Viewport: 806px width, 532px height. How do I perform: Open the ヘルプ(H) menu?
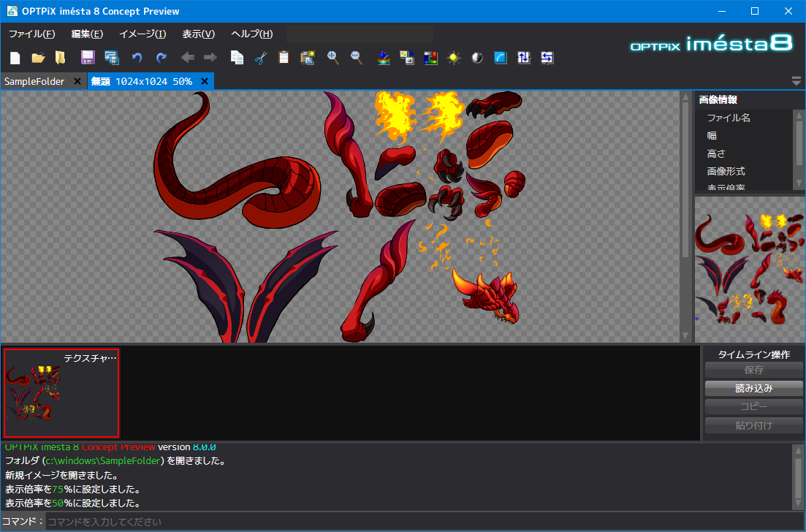click(x=252, y=34)
